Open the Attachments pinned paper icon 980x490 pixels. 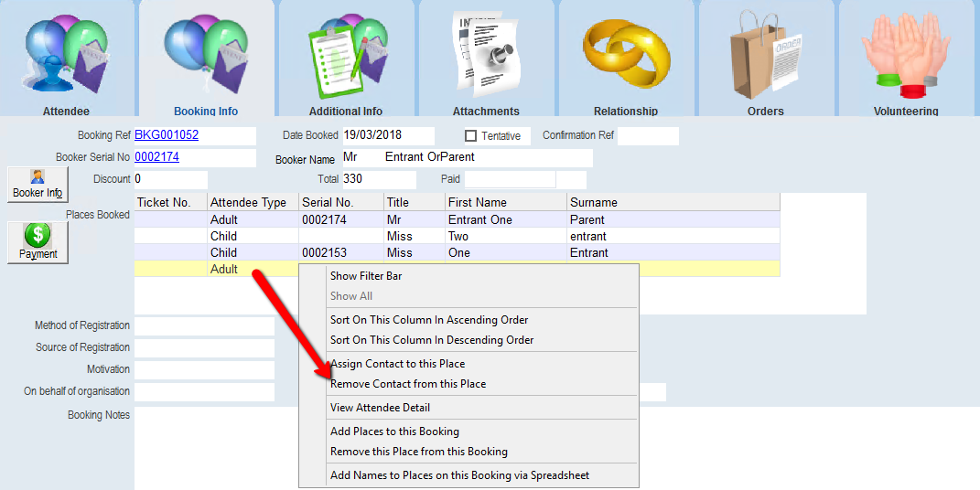pos(486,55)
